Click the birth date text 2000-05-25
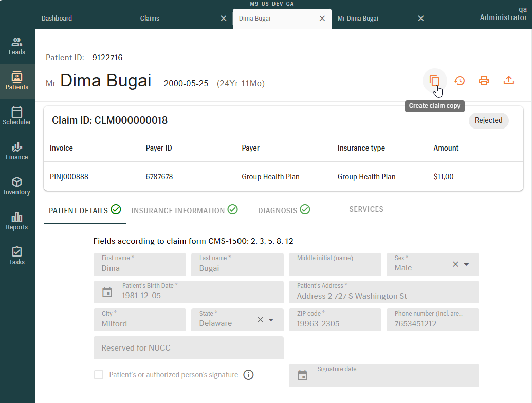This screenshot has height=403, width=532. pos(186,83)
